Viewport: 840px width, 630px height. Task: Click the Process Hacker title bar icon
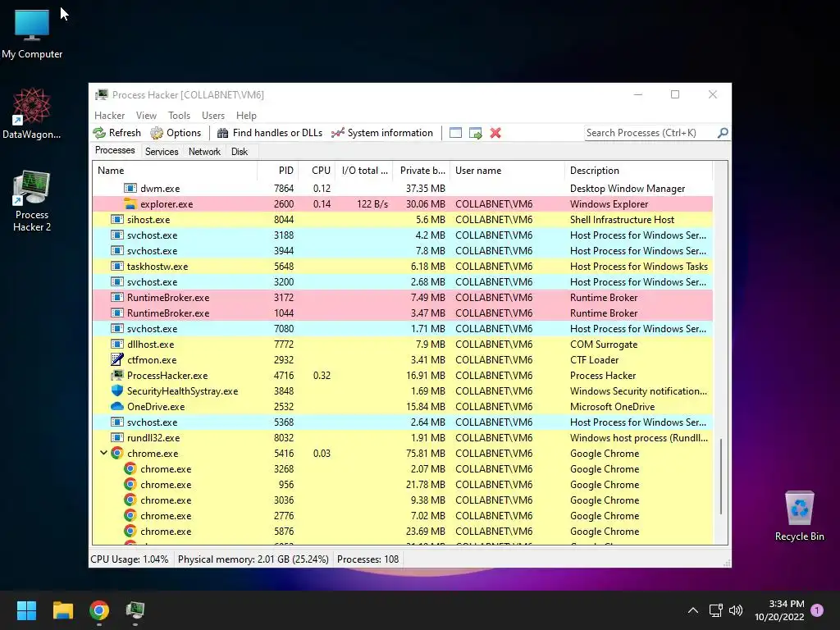[x=101, y=95]
